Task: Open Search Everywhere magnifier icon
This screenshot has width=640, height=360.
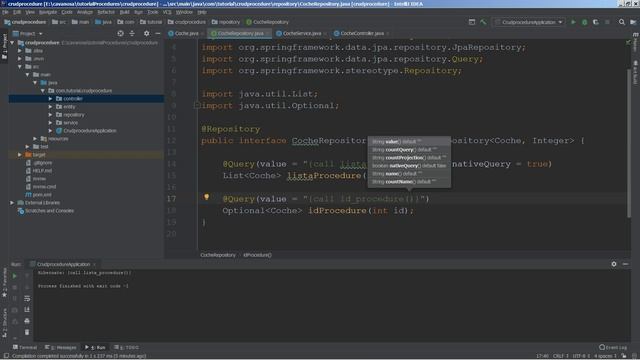Action: 622,22
